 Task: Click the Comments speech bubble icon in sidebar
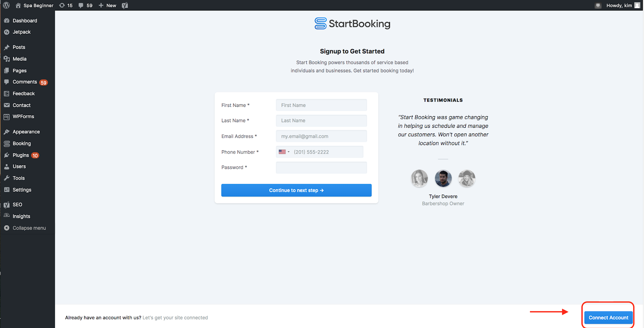(6, 82)
